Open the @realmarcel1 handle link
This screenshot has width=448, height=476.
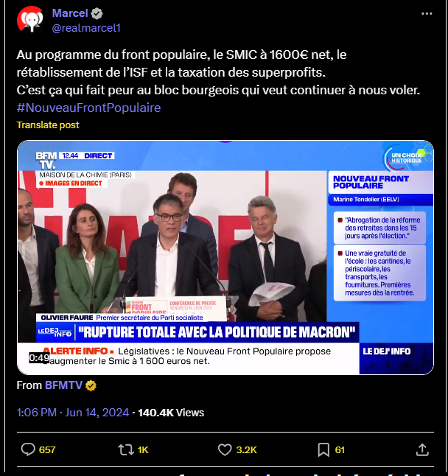coord(86,28)
